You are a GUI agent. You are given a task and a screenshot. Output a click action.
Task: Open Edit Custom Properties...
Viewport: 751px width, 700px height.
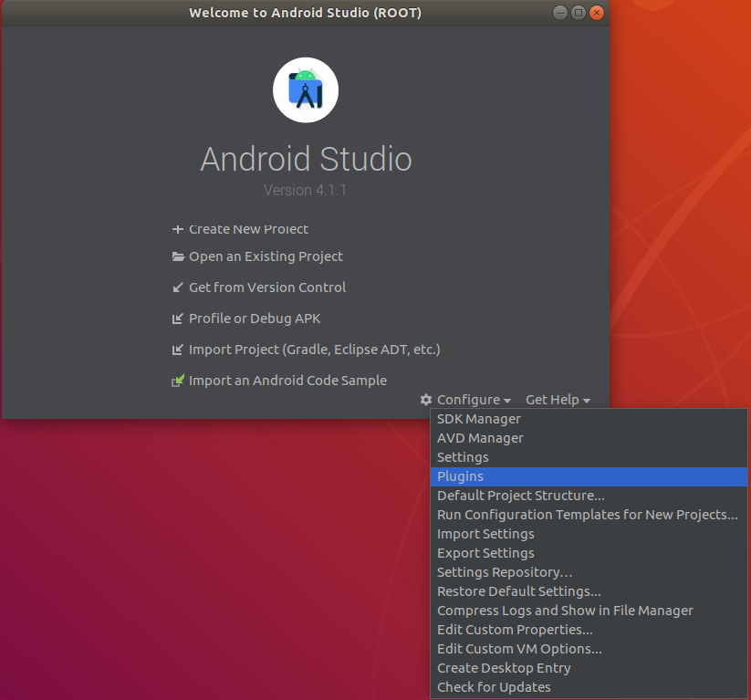[x=589, y=630]
